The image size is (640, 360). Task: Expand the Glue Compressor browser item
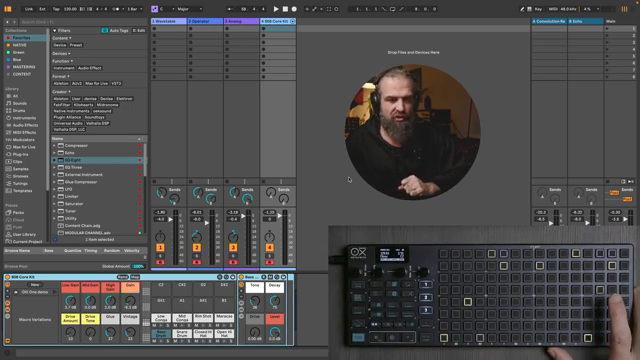(x=54, y=182)
